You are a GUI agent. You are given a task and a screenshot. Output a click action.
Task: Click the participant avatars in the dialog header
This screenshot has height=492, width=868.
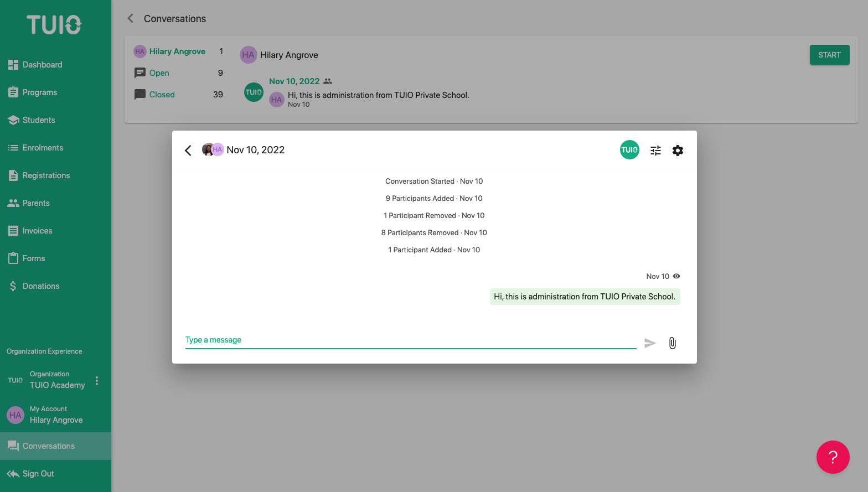[x=213, y=149]
